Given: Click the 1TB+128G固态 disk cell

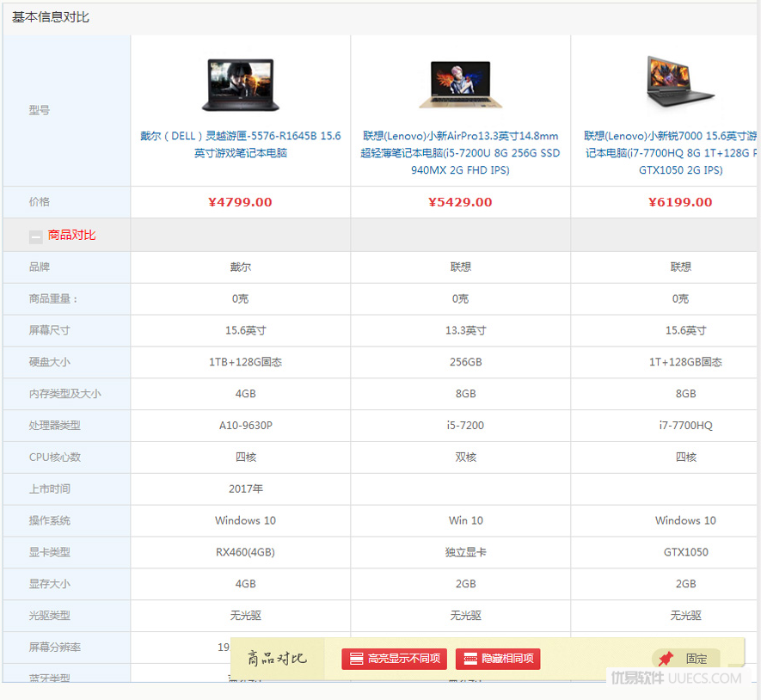Looking at the screenshot, I should (x=245, y=362).
